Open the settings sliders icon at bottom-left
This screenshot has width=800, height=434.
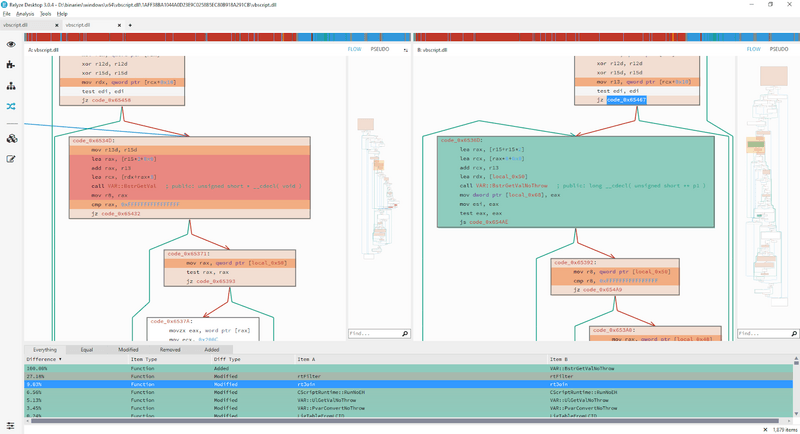point(11,426)
